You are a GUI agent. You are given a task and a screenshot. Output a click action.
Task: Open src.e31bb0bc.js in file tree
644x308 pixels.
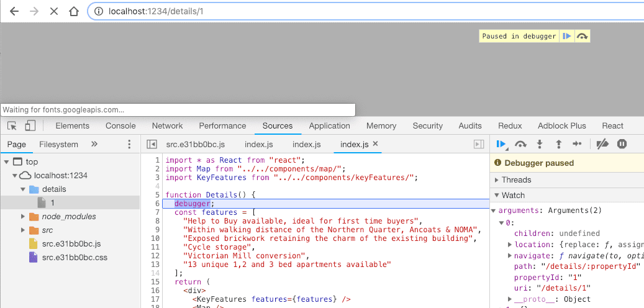71,244
